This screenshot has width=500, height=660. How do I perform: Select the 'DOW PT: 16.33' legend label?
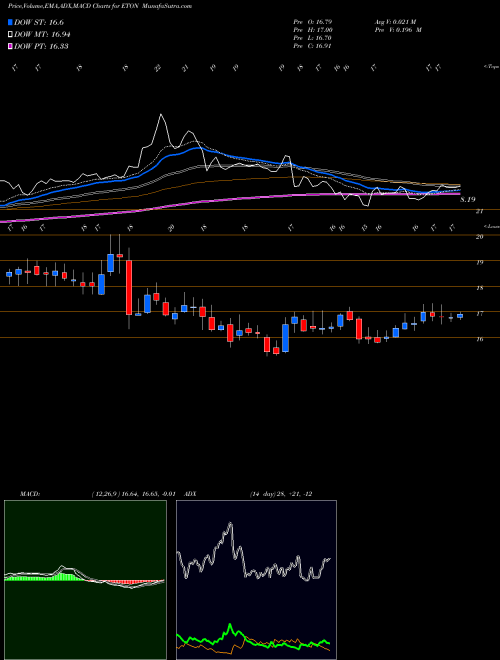41,46
